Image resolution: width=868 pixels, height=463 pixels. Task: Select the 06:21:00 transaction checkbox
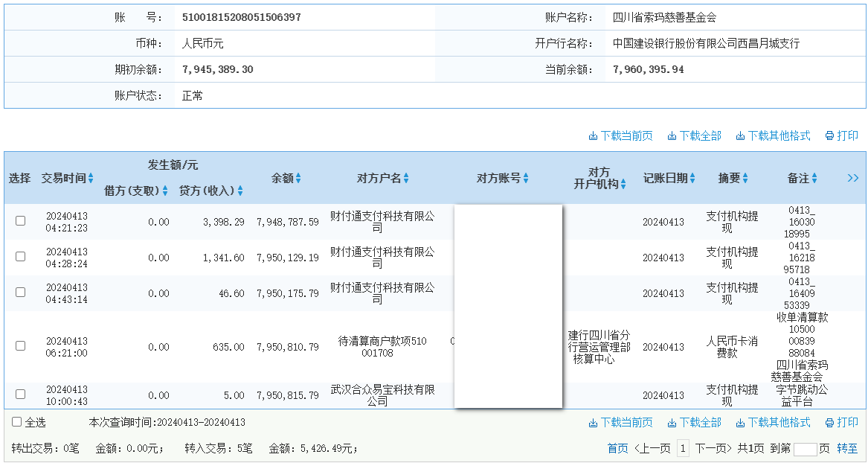(x=21, y=345)
